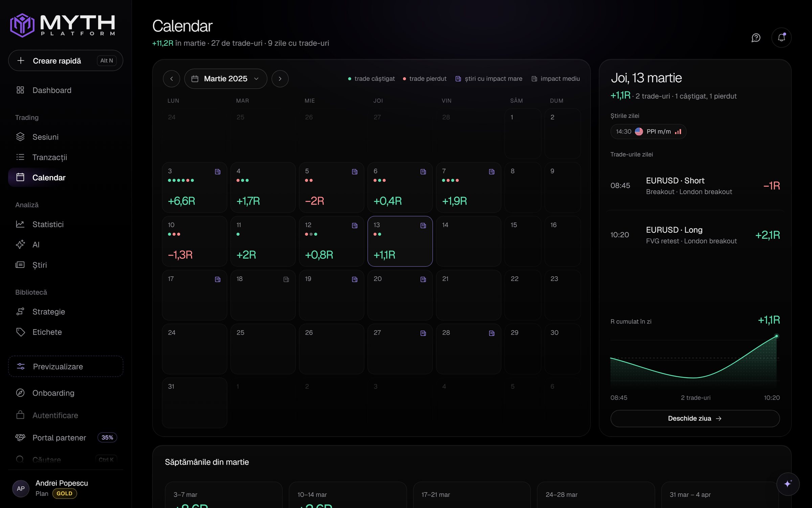812x508 pixels.
Task: Click the news icon on March 3
Action: click(x=218, y=172)
